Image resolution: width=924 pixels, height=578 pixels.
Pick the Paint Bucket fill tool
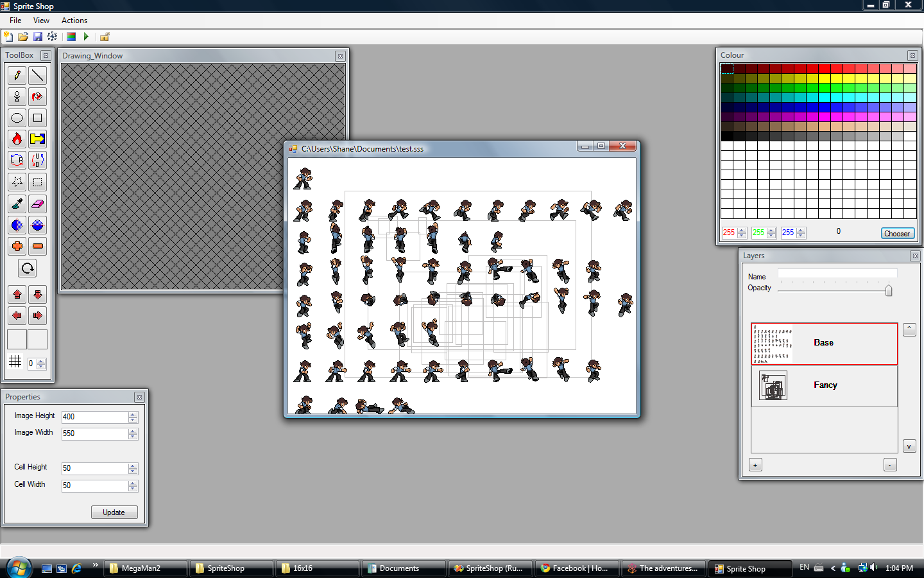[38, 96]
